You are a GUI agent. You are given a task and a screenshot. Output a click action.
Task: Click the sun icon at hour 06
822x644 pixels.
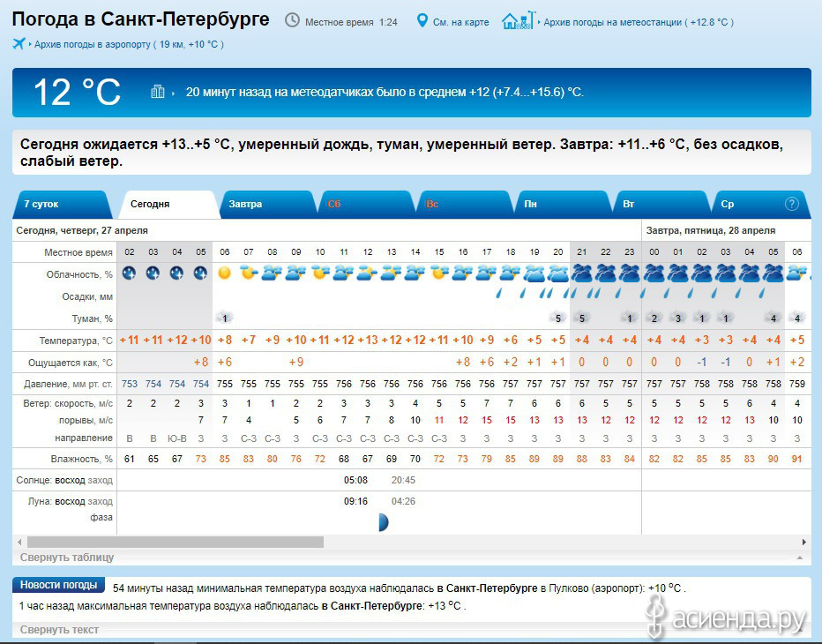[x=224, y=273]
